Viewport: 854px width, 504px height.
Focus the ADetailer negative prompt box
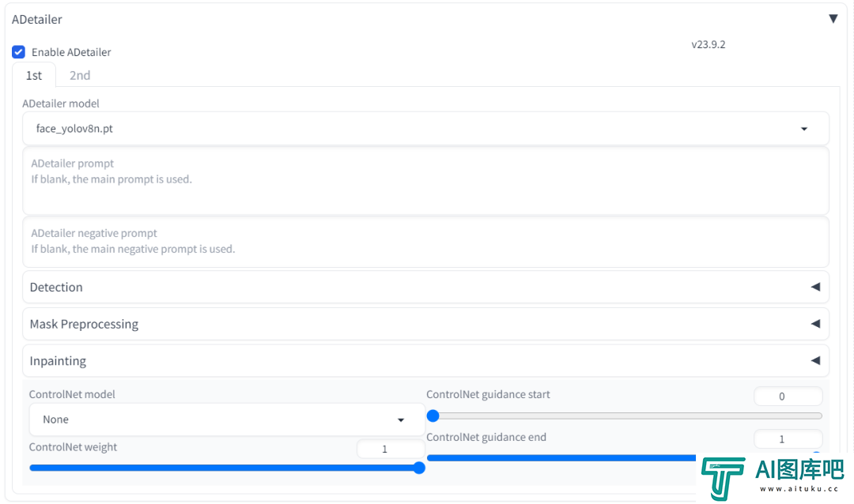click(425, 242)
